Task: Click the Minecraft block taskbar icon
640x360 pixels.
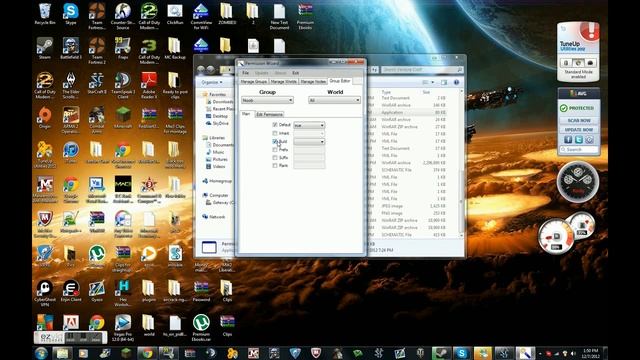Action: tap(126, 353)
